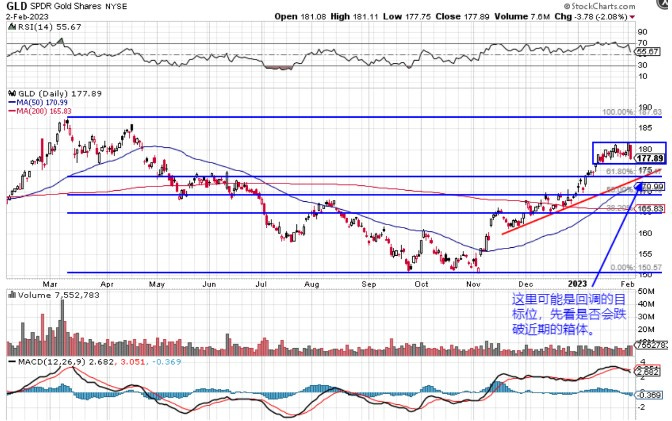The width and height of the screenshot is (672, 421).
Task: Click the 'MACD(12,26,9) 2.682' label
Action: [66, 362]
